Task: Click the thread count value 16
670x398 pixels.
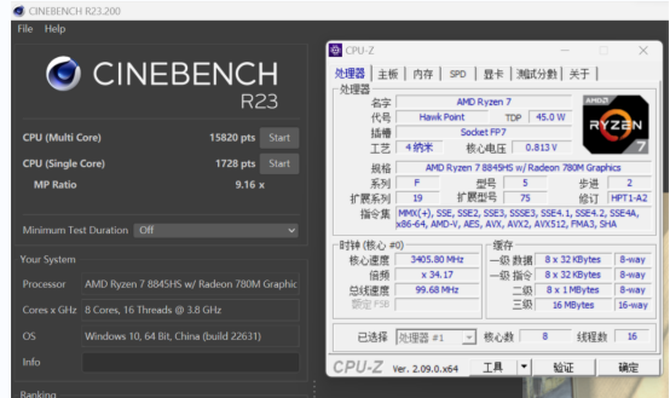Action: (x=632, y=336)
